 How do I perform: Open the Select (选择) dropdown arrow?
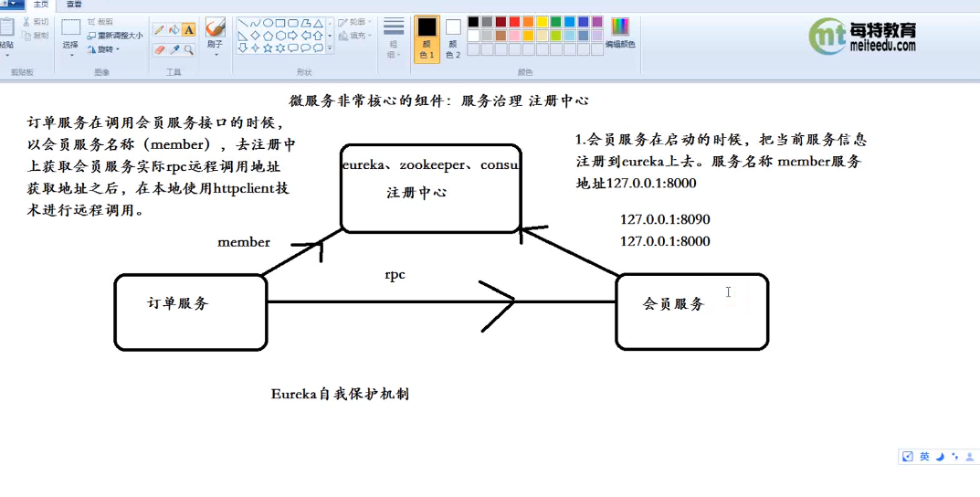[x=70, y=56]
